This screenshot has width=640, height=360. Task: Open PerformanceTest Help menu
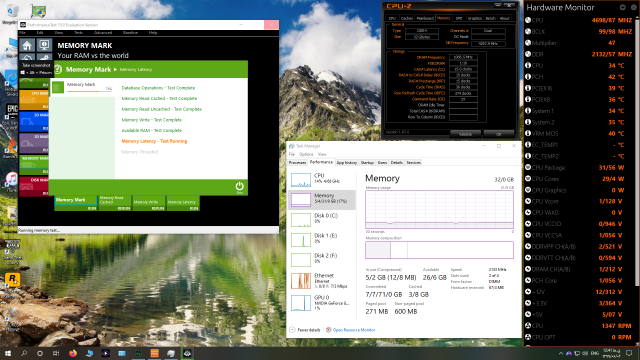pos(153,33)
